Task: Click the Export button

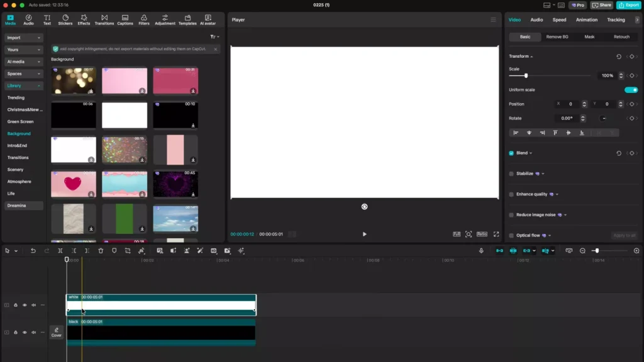Action: point(628,5)
